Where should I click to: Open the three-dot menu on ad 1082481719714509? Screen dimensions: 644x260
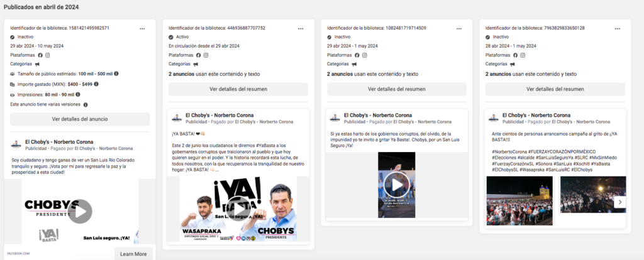[459, 28]
